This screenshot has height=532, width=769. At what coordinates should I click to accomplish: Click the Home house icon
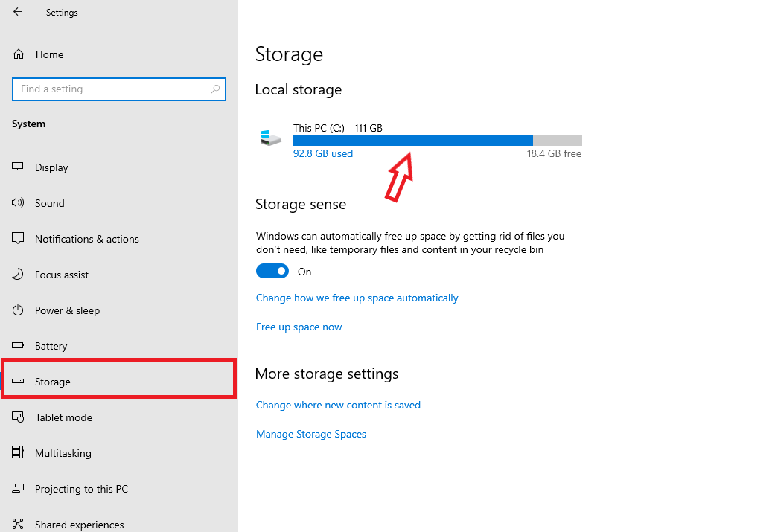[x=19, y=54]
